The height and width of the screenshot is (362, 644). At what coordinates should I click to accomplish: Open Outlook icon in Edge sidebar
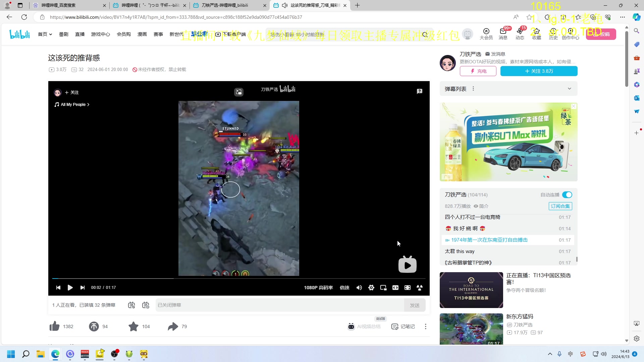[x=636, y=98]
